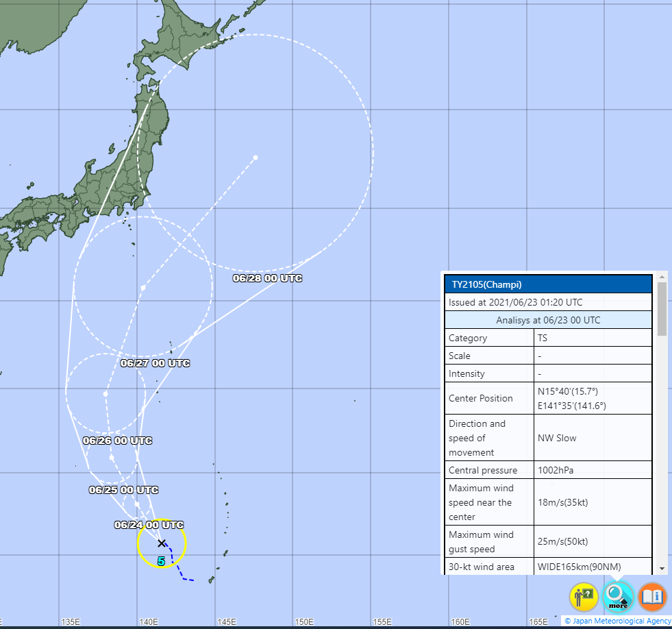Click the 06/27 00 UTC forecast label

(155, 363)
